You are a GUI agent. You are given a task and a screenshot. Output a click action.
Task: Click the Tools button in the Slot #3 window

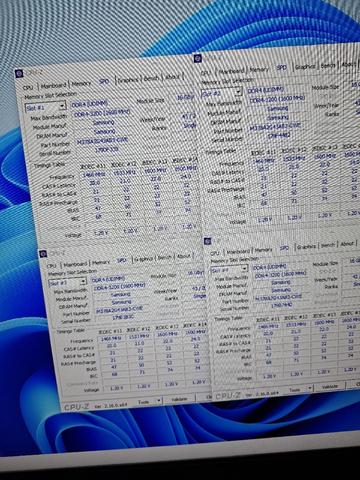pyautogui.click(x=142, y=402)
